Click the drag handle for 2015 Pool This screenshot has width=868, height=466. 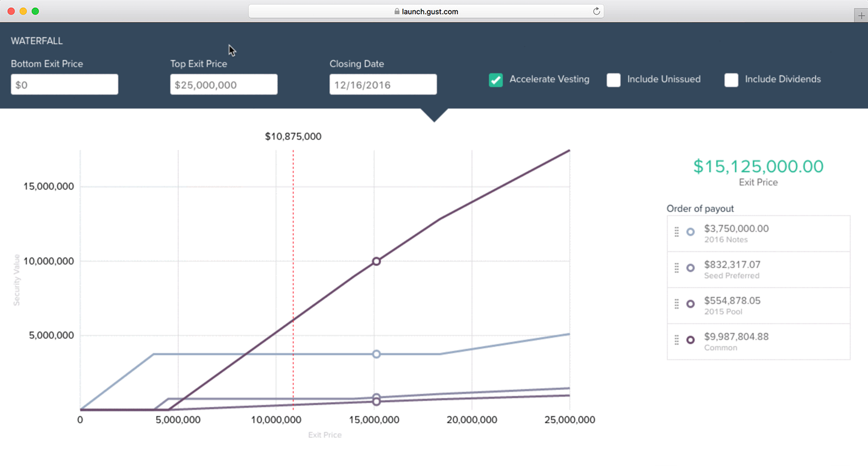click(x=676, y=304)
